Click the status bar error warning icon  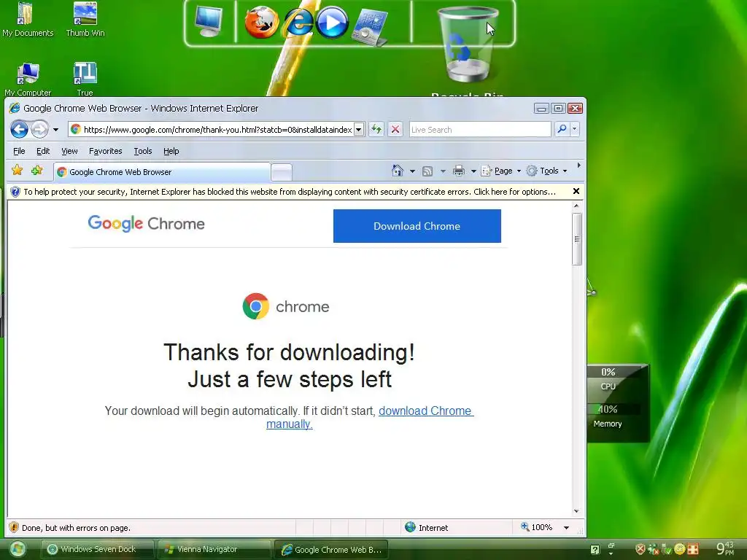click(x=14, y=527)
